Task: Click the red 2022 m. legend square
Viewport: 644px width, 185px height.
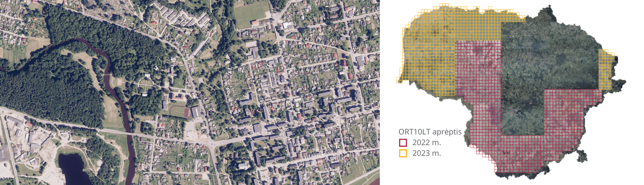Action: click(x=403, y=143)
